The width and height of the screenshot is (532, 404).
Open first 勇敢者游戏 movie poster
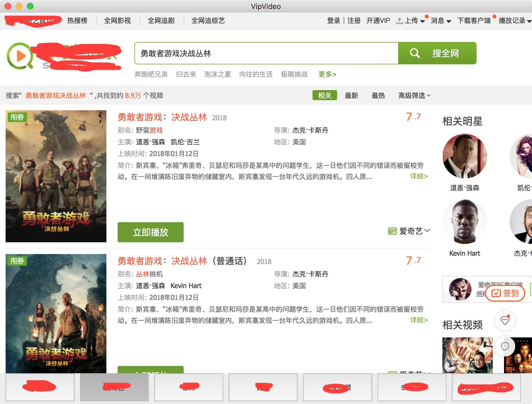click(56, 176)
